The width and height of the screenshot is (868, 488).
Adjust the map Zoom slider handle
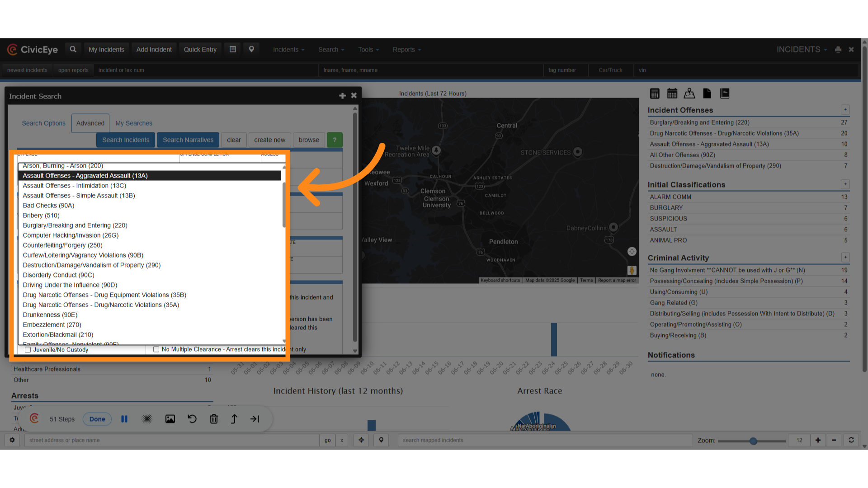click(x=753, y=441)
